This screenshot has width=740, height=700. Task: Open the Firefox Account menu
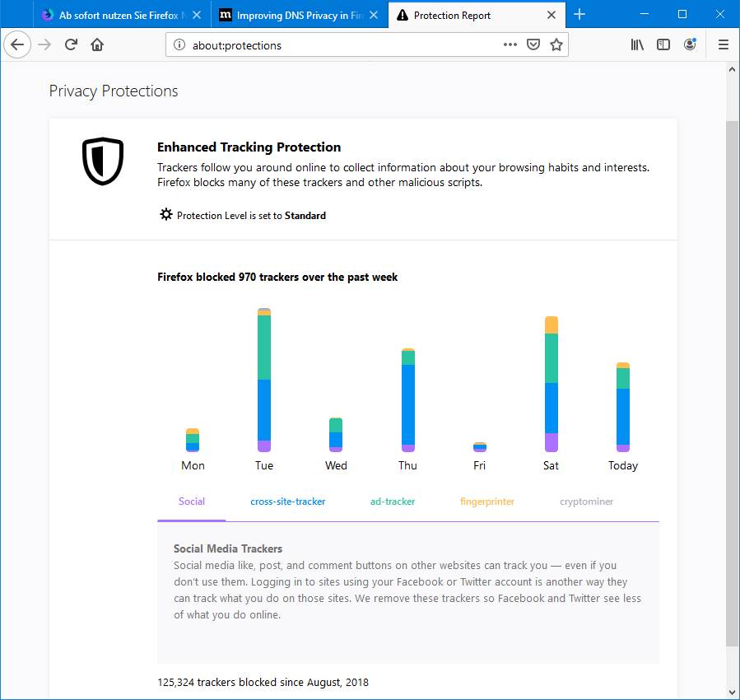point(690,44)
